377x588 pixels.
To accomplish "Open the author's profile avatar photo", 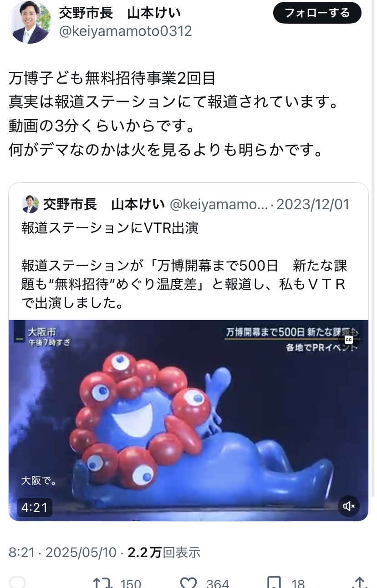I will [x=30, y=22].
